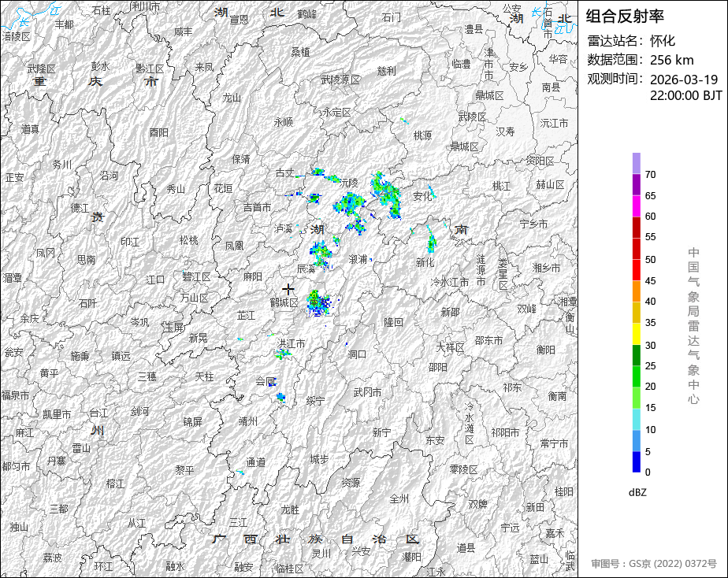Click the 桃源 map label
The height and width of the screenshot is (578, 728).
point(422,135)
